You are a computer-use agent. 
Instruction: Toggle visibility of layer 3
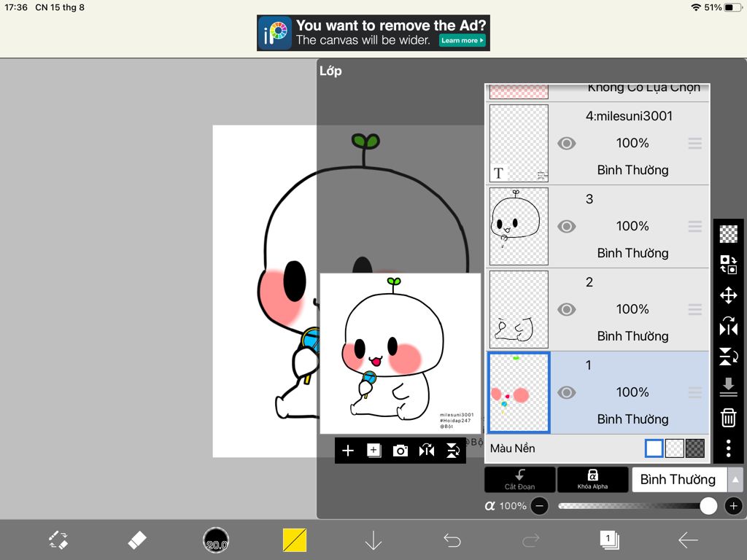566,226
